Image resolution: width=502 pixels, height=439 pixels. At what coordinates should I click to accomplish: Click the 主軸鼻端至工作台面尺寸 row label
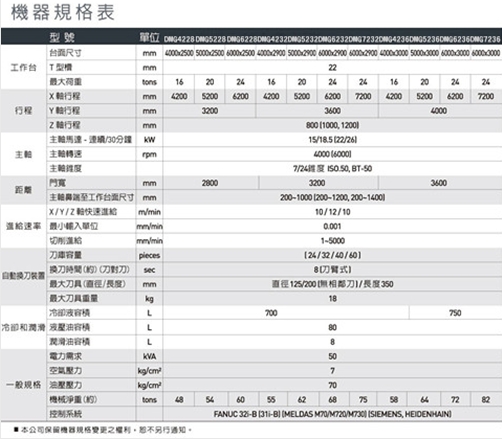92,197
